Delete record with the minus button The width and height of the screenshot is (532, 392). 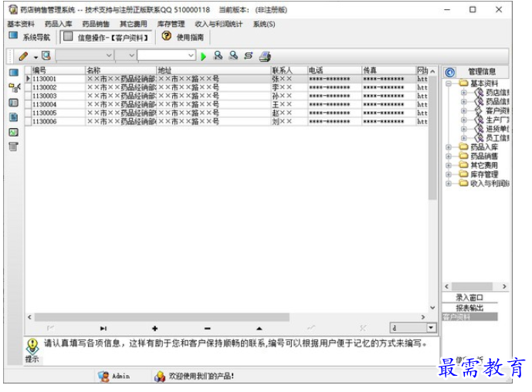coord(207,328)
